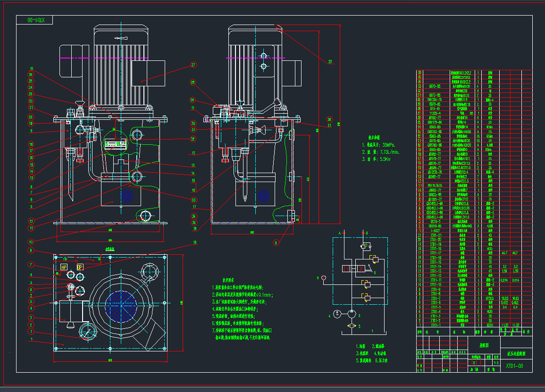Screen dimensions: 545x392
Task: Click port A label atop the hydraulic schematic
Action: pyautogui.click(x=339, y=234)
